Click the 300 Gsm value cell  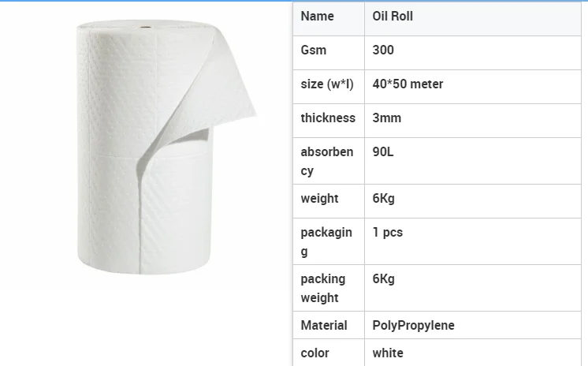(473, 53)
